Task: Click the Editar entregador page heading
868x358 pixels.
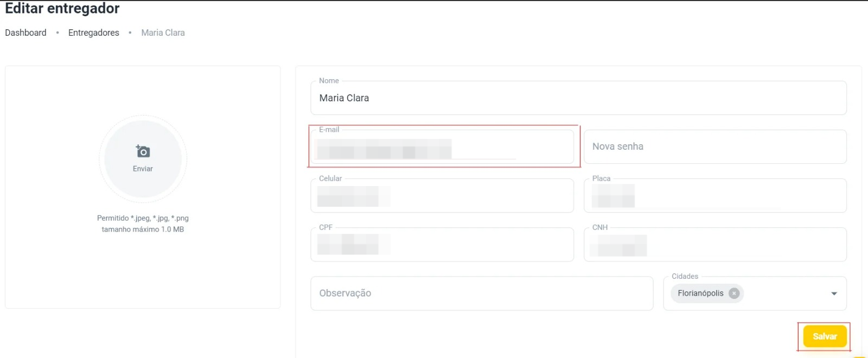Action: coord(62,9)
